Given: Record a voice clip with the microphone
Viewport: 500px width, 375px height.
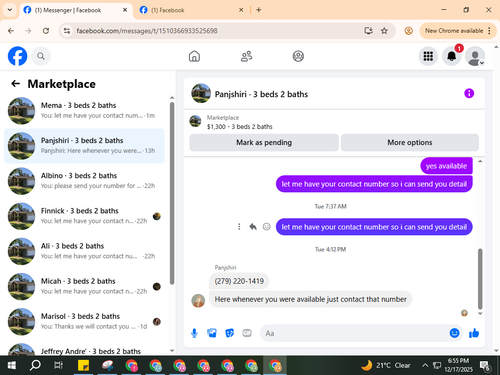Looking at the screenshot, I should 194,333.
